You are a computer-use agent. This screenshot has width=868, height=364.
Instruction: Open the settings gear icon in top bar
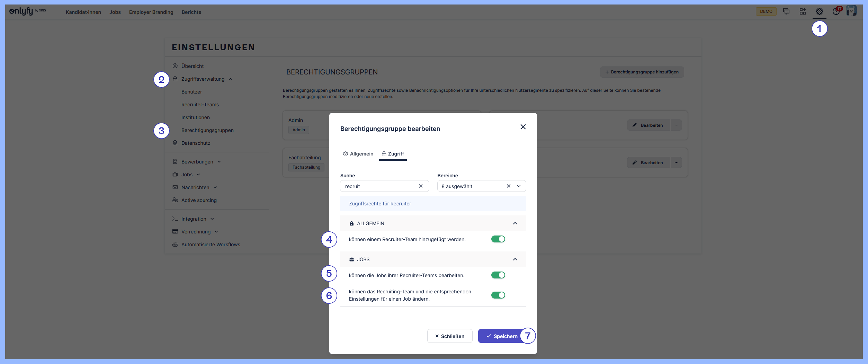tap(819, 11)
